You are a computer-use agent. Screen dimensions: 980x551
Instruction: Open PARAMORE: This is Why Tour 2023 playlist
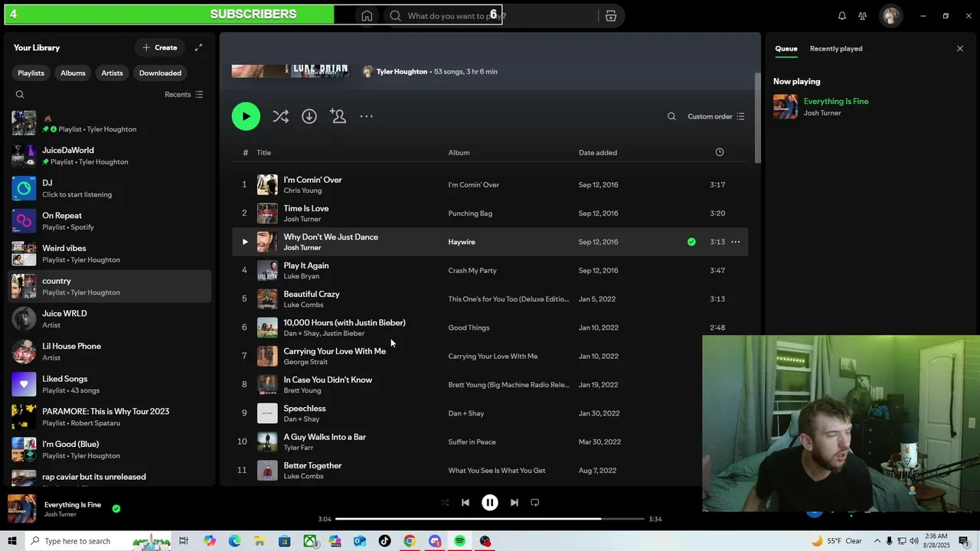pos(108,417)
